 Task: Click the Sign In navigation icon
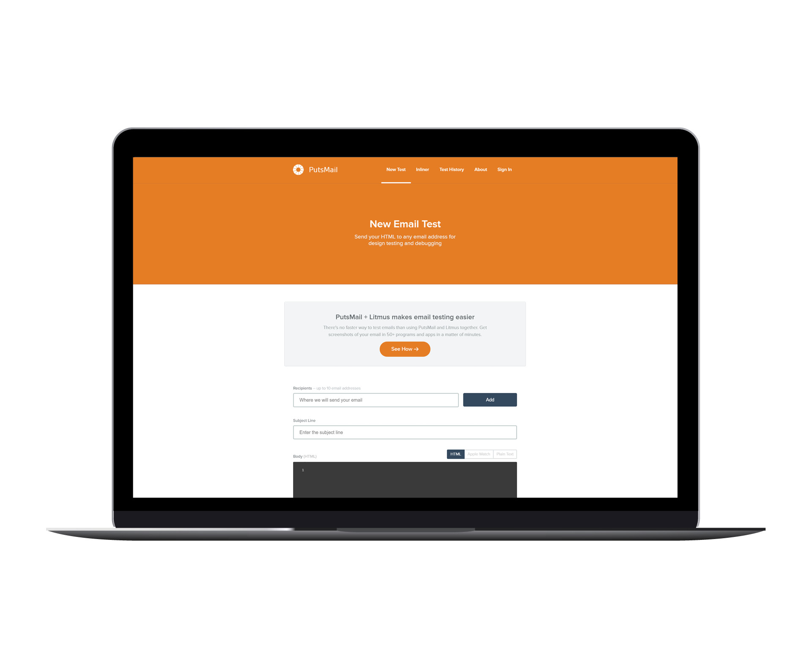[505, 169]
